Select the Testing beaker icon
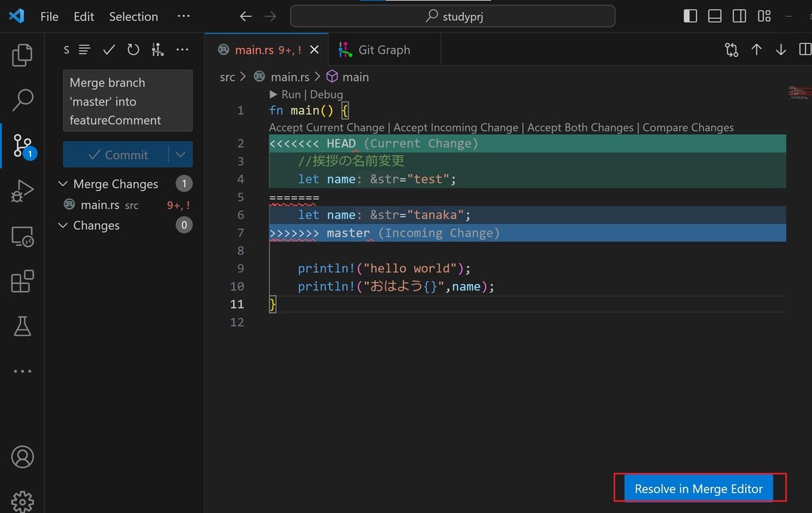812x513 pixels. tap(22, 326)
